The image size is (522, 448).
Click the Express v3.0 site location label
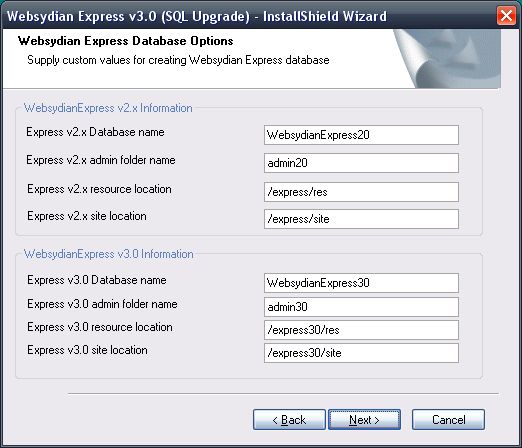click(87, 350)
